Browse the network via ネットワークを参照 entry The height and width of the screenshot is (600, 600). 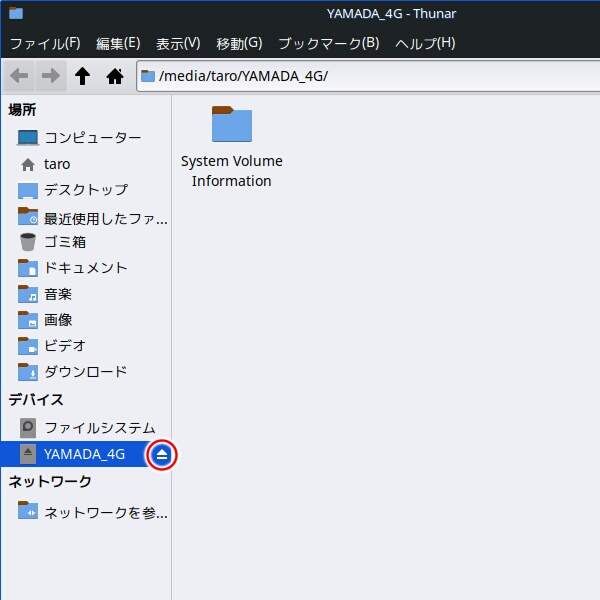[x=105, y=513]
